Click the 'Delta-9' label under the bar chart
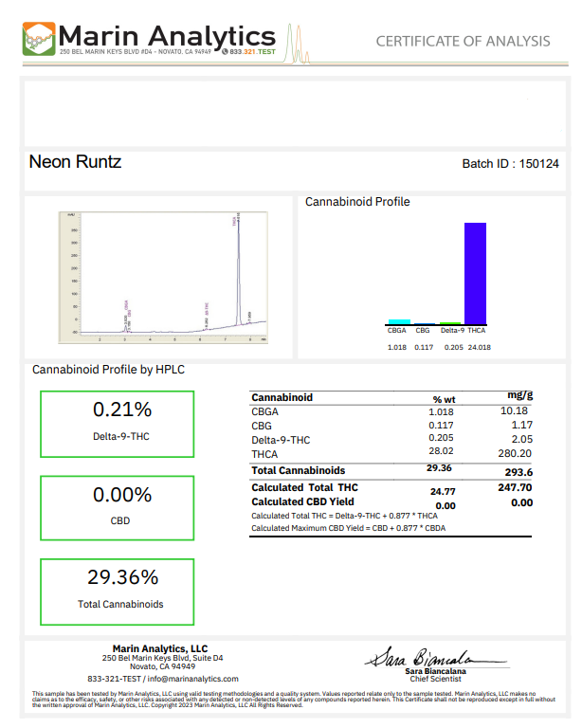This screenshot has height=728, width=582. [x=452, y=331]
